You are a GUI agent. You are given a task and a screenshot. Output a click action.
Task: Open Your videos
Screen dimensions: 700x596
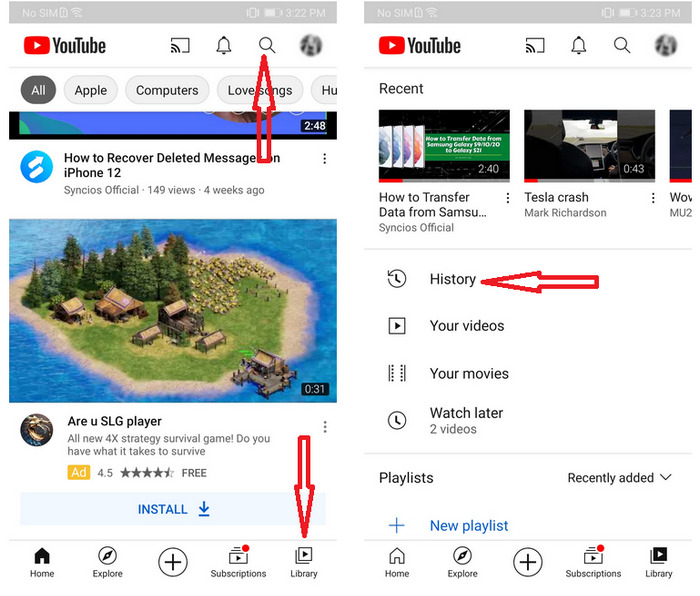pyautogui.click(x=528, y=326)
